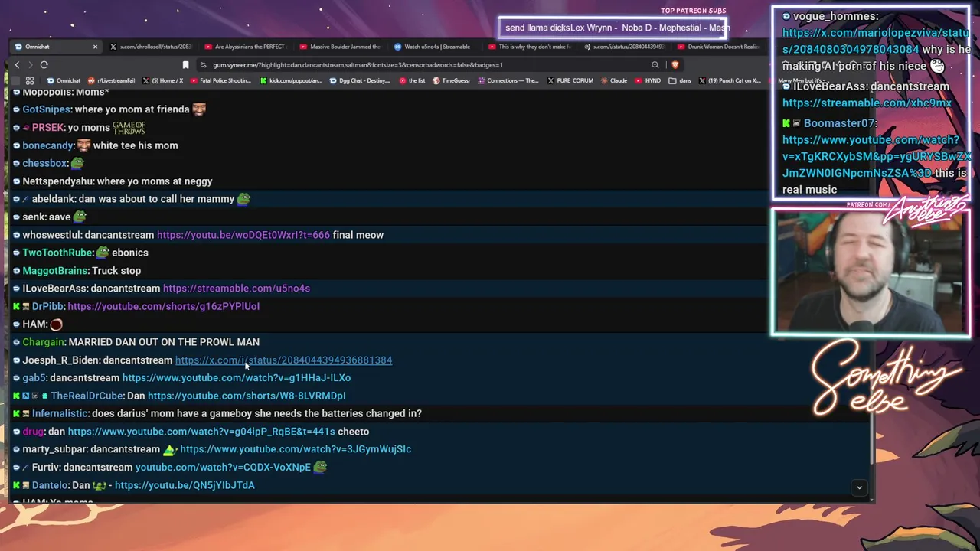Switch to the Massive Boulder Jammed tab

(340, 47)
